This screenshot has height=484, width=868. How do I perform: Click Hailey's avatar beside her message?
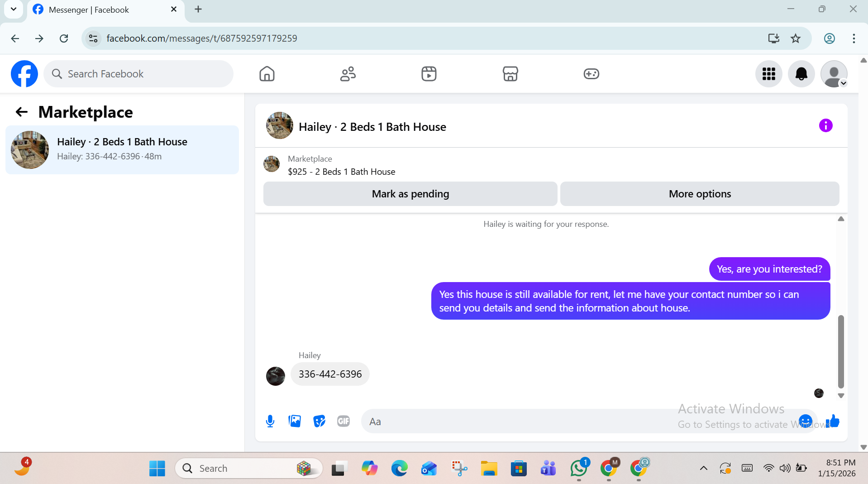coord(275,376)
